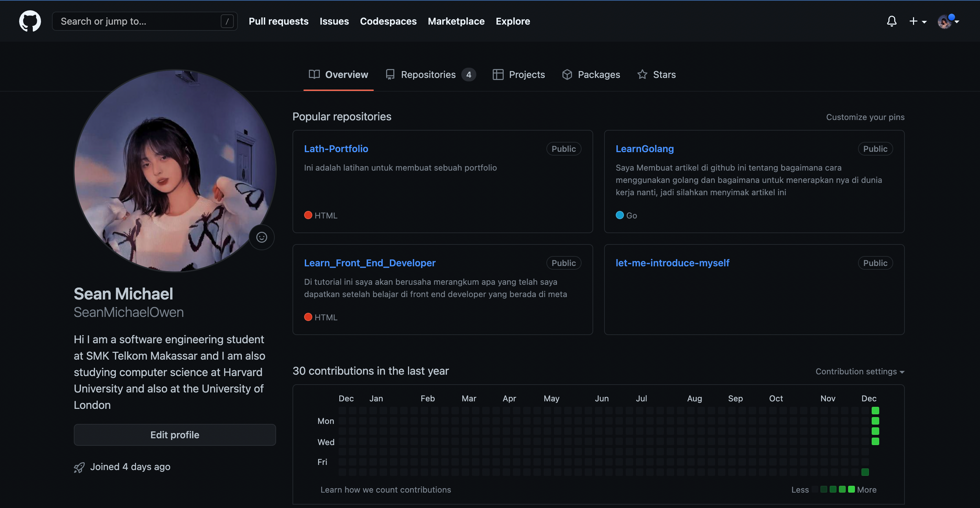Click the slash shortcut key icon in search
Image resolution: width=980 pixels, height=508 pixels.
click(227, 21)
